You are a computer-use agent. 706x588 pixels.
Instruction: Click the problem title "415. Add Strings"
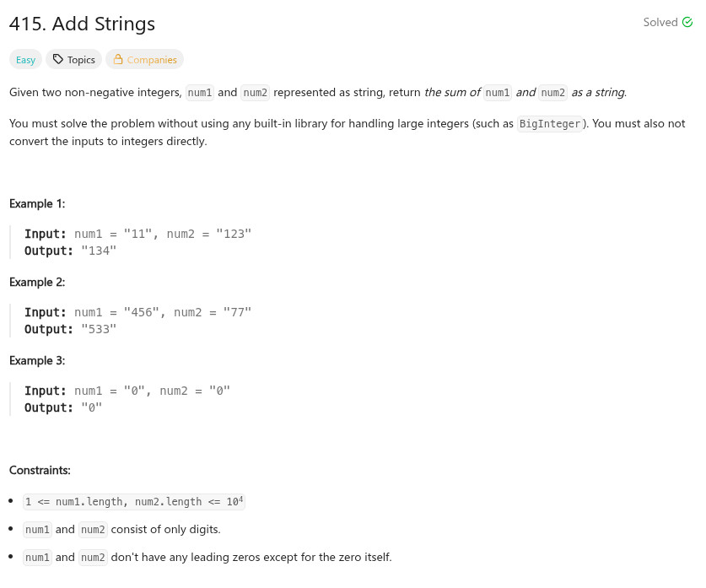(x=82, y=24)
